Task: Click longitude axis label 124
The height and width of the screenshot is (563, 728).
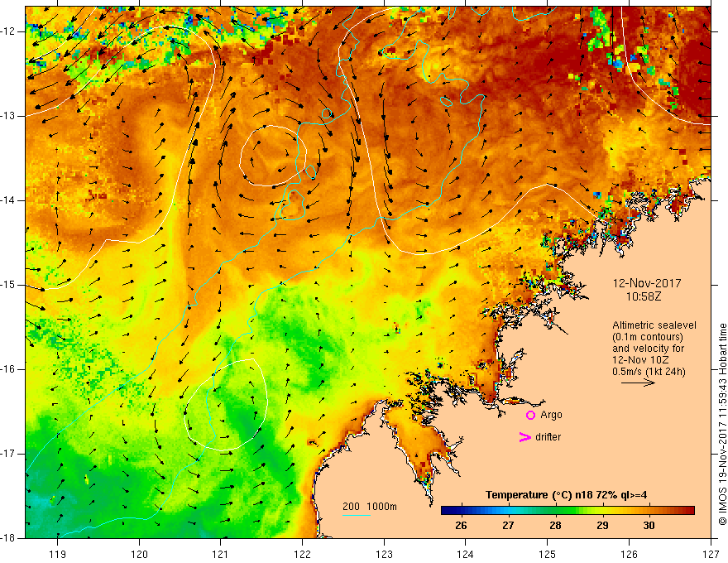Action: (465, 554)
